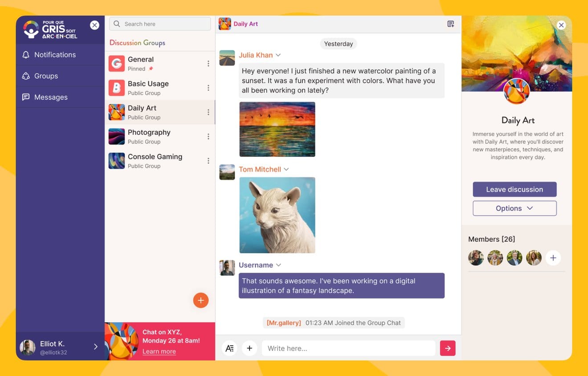Screen dimensions: 588x376
Task: Expand Elliot K. profile chevron
Action: tap(95, 347)
